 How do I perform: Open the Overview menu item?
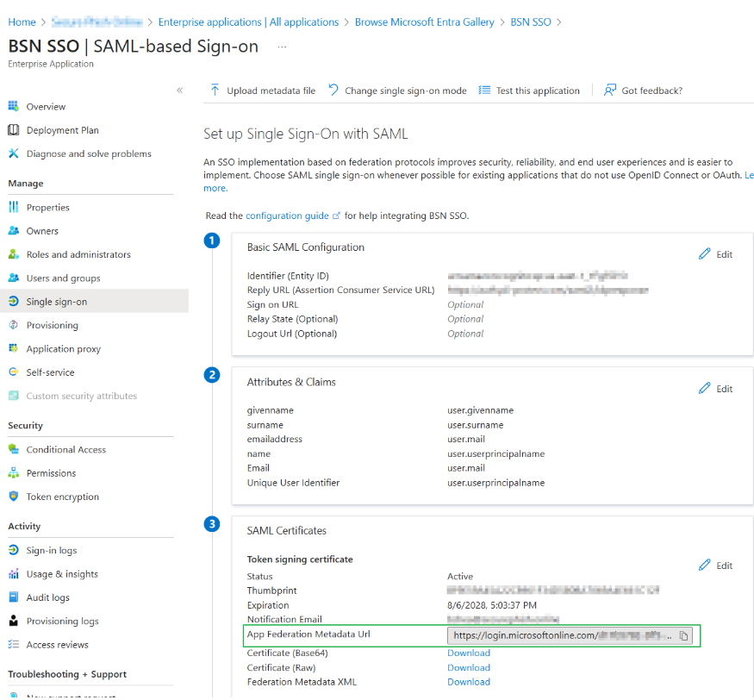pos(46,106)
